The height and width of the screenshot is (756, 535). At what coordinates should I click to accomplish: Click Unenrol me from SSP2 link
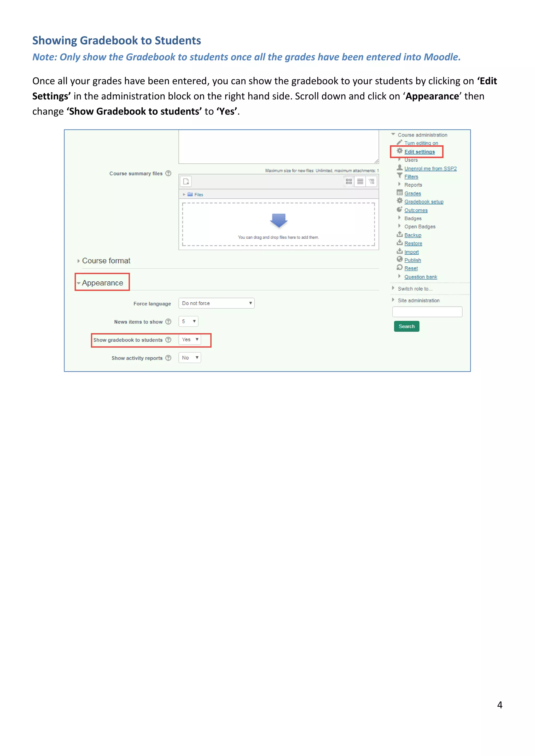coord(431,169)
